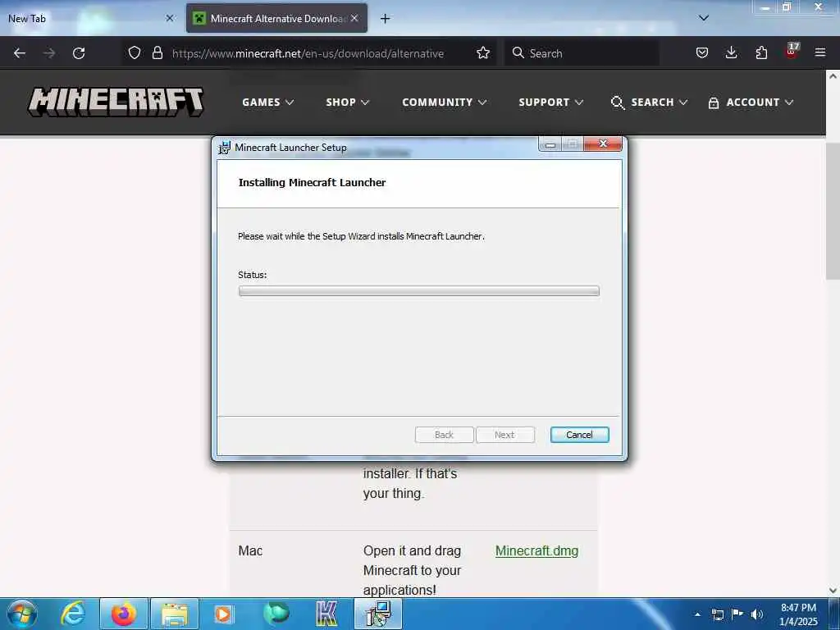
Task: Click the Firefox Search box
Action: coord(582,53)
